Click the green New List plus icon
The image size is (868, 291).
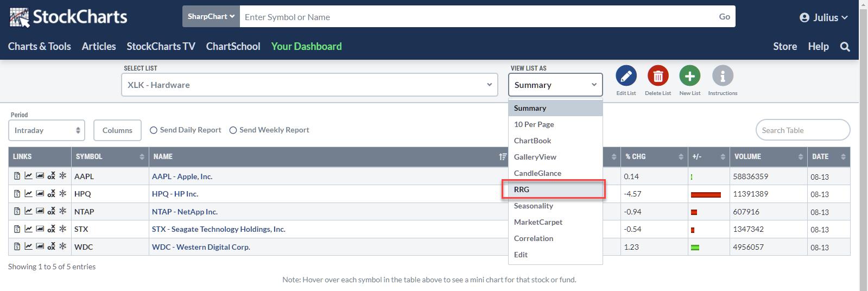coord(689,77)
